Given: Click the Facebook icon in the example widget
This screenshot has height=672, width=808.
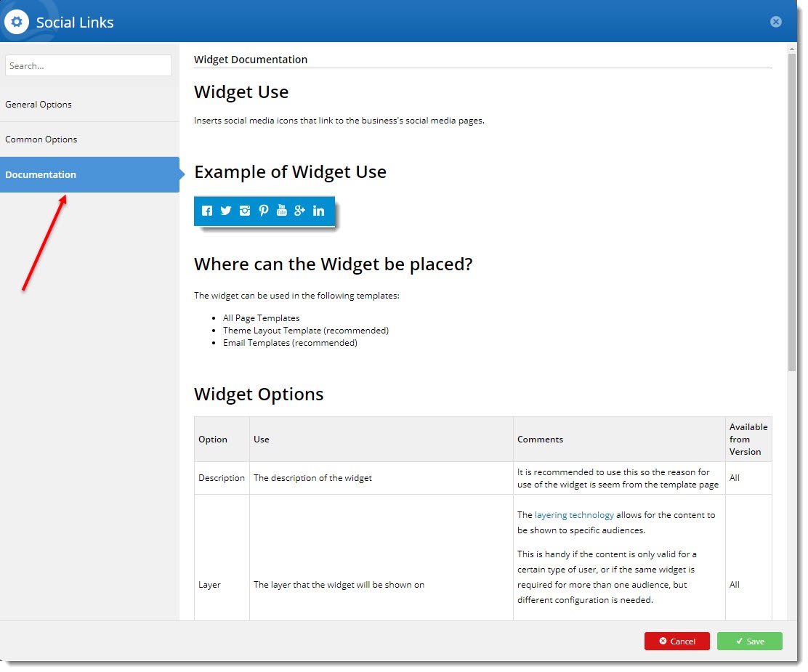Looking at the screenshot, I should tap(207, 211).
